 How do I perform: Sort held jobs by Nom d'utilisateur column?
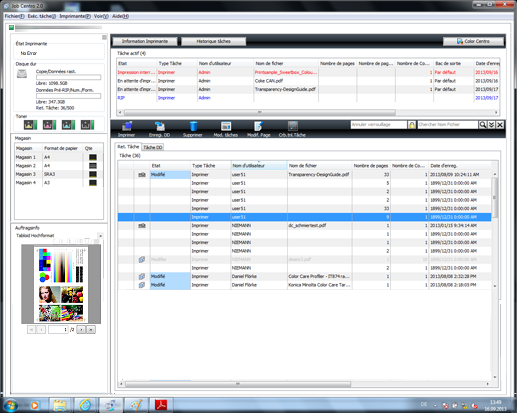[x=259, y=166]
